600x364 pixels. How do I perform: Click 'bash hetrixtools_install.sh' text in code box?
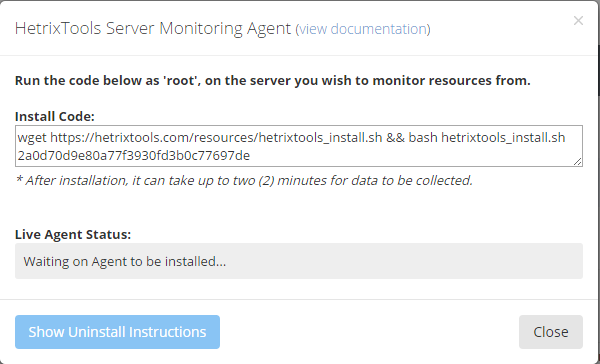pyautogui.click(x=487, y=137)
